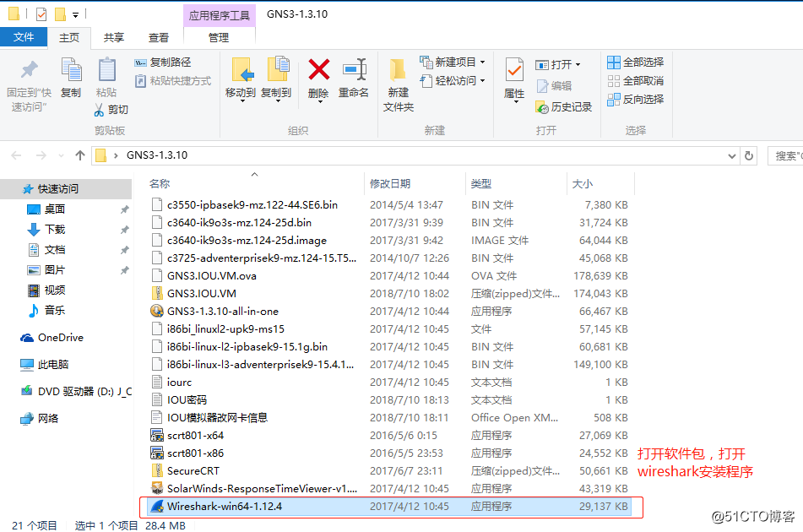The image size is (803, 532).
Task: Select Copy path (复制路径)
Action: [162, 62]
